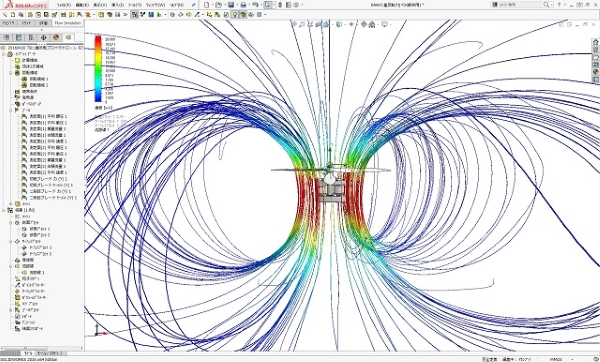Click the Run solver arrow icon
600x362 pixels.
pos(126,15)
